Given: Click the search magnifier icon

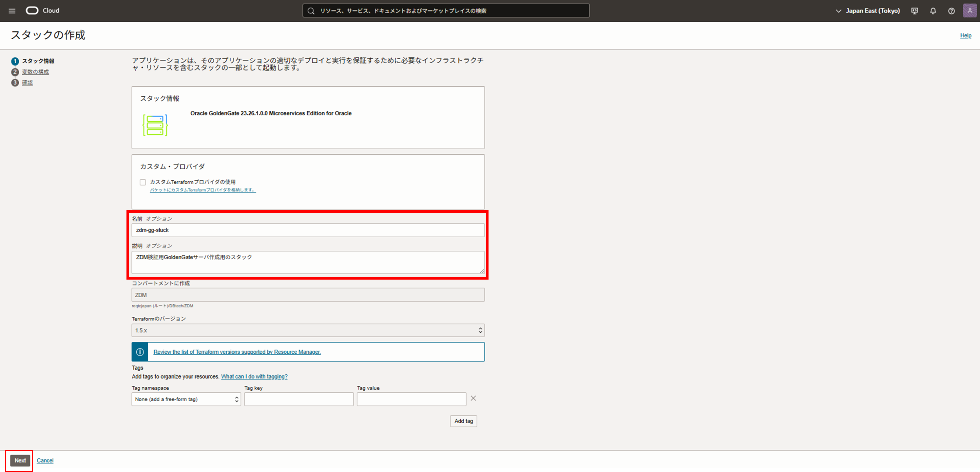Looking at the screenshot, I should coord(311,11).
